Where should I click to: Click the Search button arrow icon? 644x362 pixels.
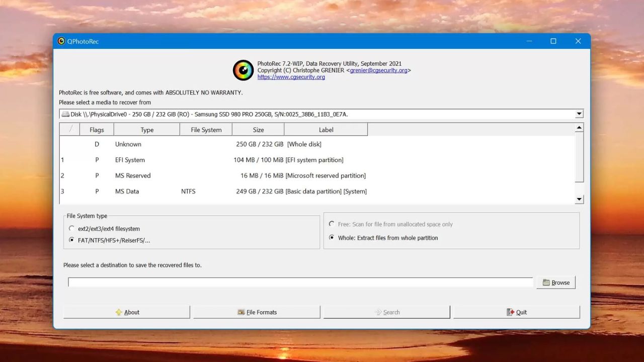click(x=378, y=312)
